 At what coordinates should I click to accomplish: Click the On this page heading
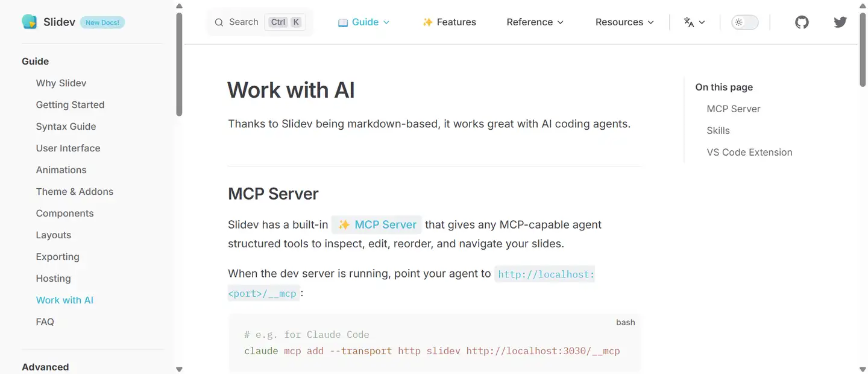(724, 87)
